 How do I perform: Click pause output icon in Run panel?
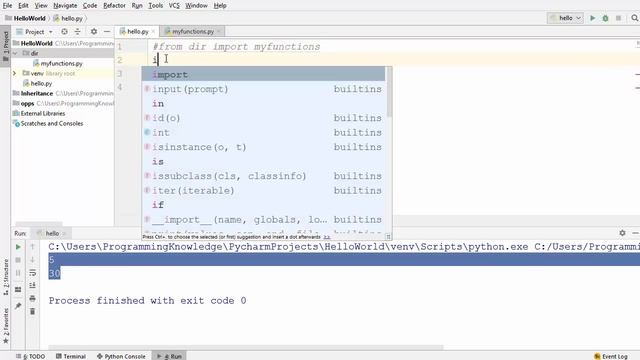click(x=18, y=273)
